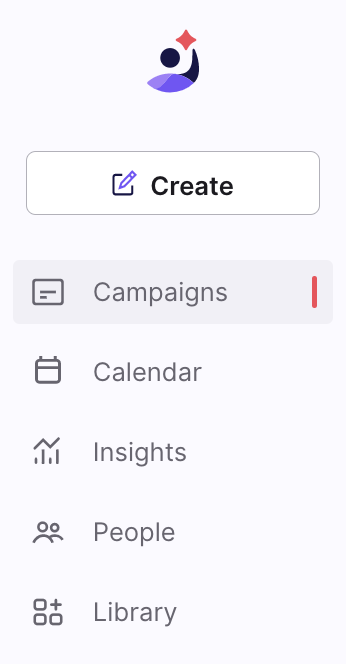Select the Campaigns card icon
364x664 pixels.
click(48, 292)
